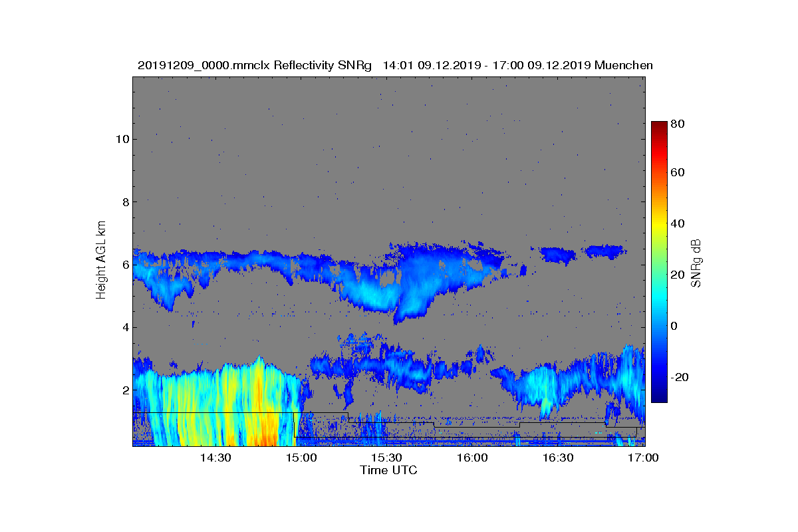The height and width of the screenshot is (532, 798).
Task: Click the 17:00 time tick label
Action: pyautogui.click(x=644, y=458)
